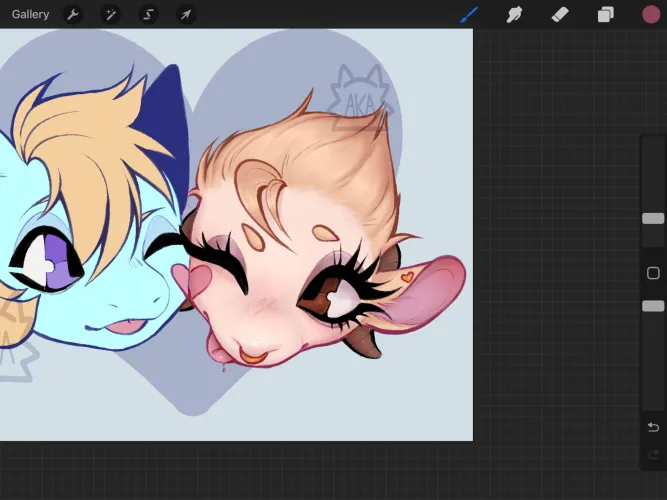Screen dimensions: 667x500
Task: Select the Eraser tool
Action: pos(560,14)
